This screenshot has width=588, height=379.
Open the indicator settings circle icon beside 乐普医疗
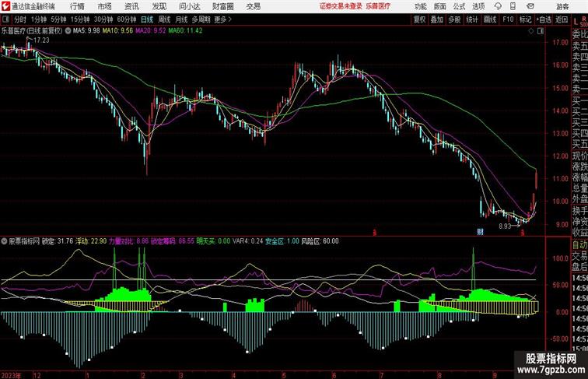pyautogui.click(x=68, y=31)
